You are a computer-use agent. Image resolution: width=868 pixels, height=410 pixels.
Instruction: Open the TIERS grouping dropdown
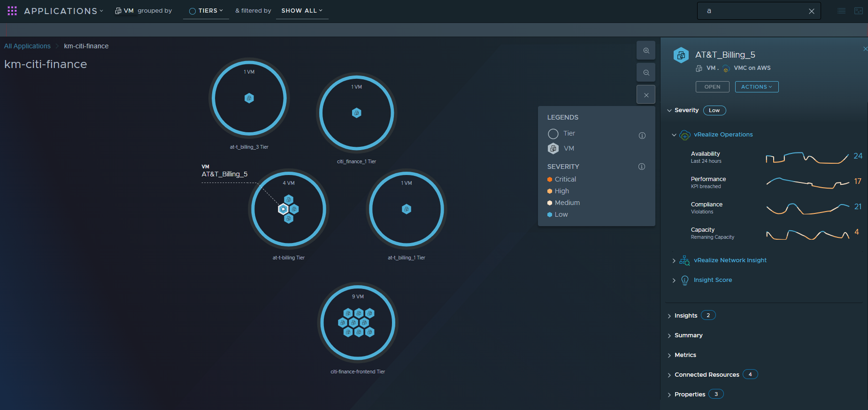[206, 11]
